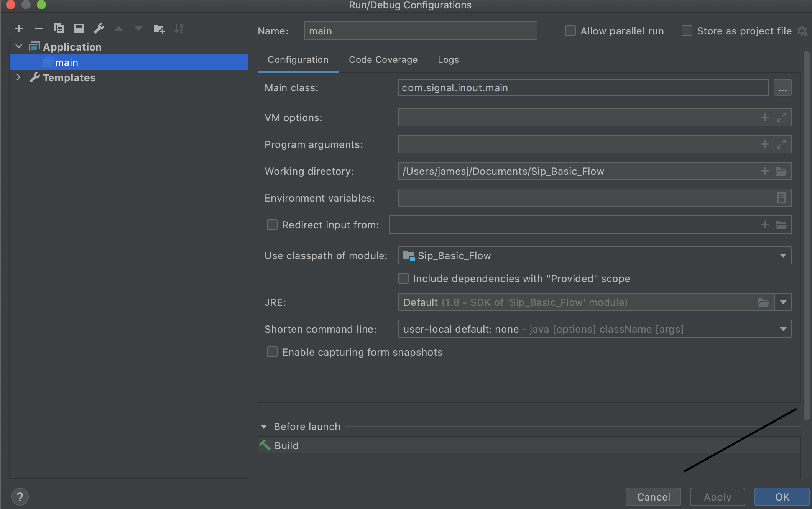Browse for a Main class
812x509 pixels.
[783, 87]
